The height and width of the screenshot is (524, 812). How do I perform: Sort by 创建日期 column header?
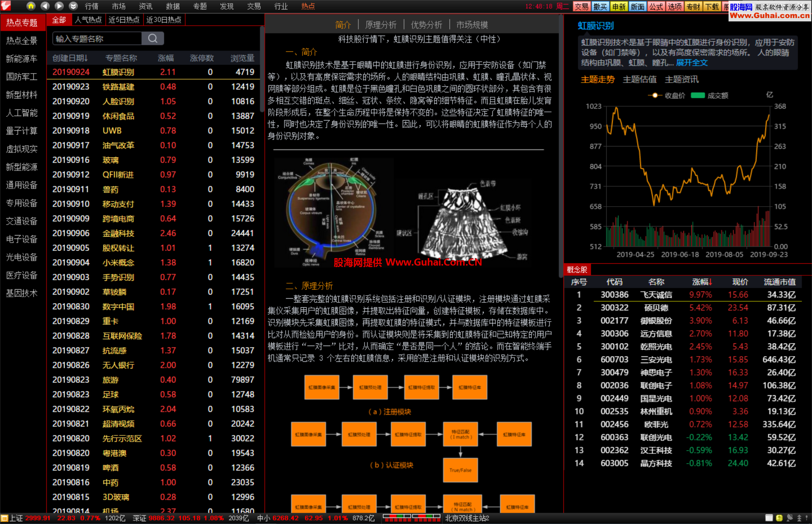click(70, 58)
